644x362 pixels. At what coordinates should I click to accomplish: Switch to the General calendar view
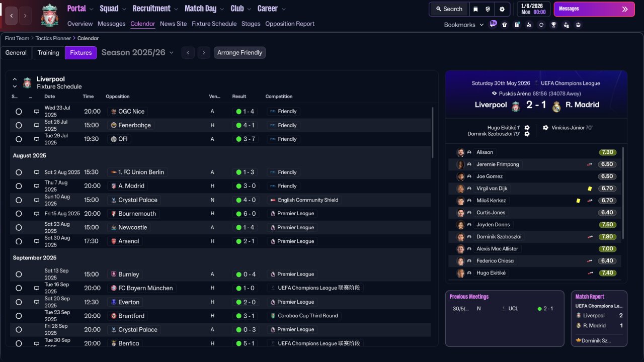[16, 53]
